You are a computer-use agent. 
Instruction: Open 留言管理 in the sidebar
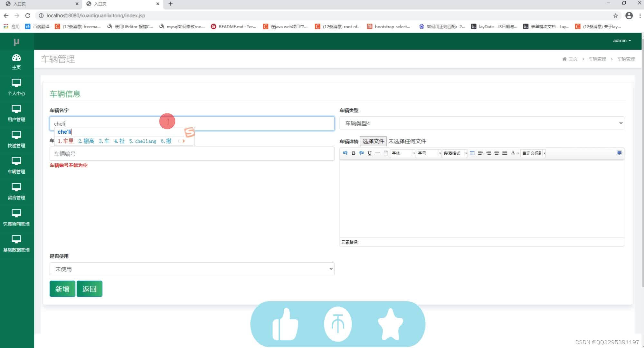pos(16,192)
